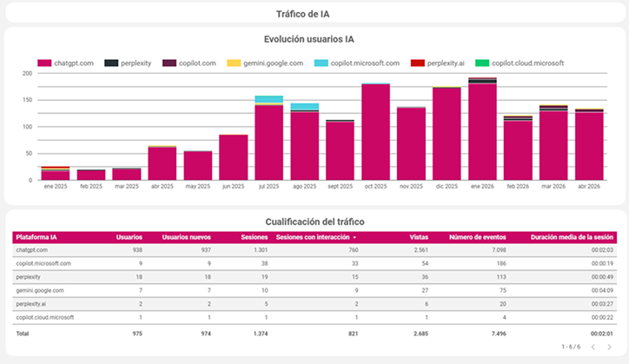Click the 1 - 6 / 6 pagination text
This screenshot has width=629, height=364.
click(x=571, y=347)
